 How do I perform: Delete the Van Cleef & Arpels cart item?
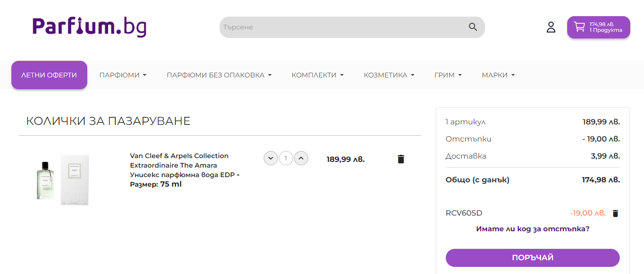401,159
